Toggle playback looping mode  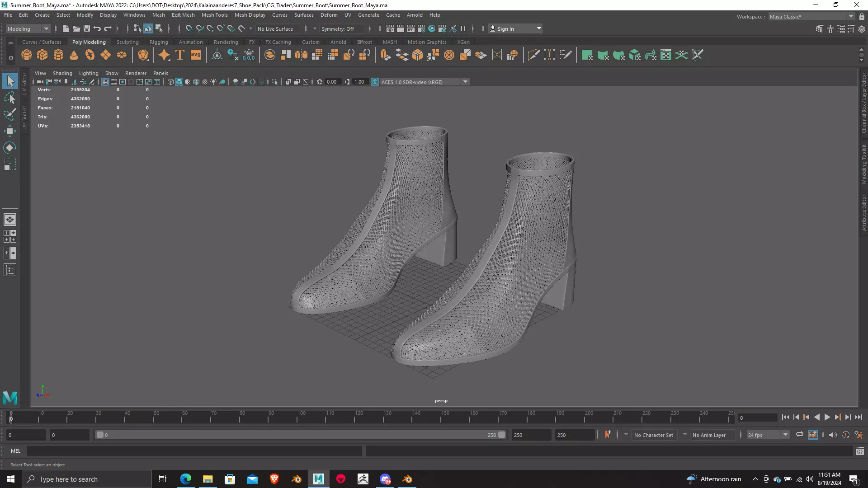pos(799,435)
